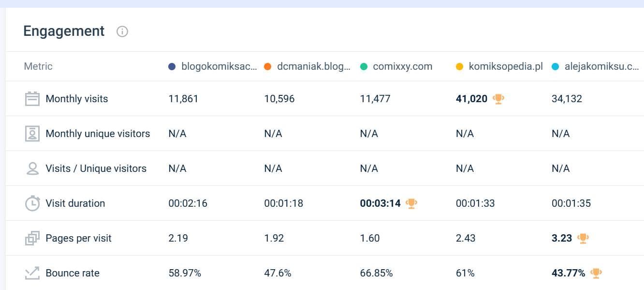Click the Bounce rate arrow icon
644x290 pixels.
point(32,273)
